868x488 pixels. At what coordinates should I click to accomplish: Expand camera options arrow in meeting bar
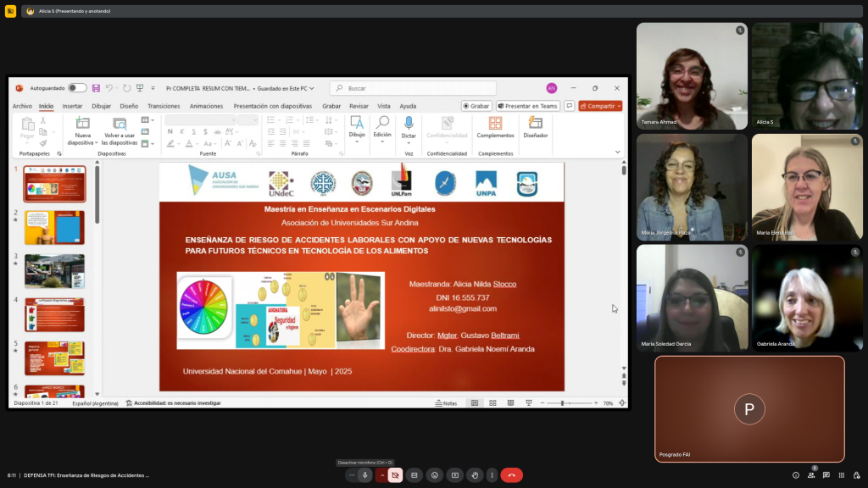(x=382, y=475)
